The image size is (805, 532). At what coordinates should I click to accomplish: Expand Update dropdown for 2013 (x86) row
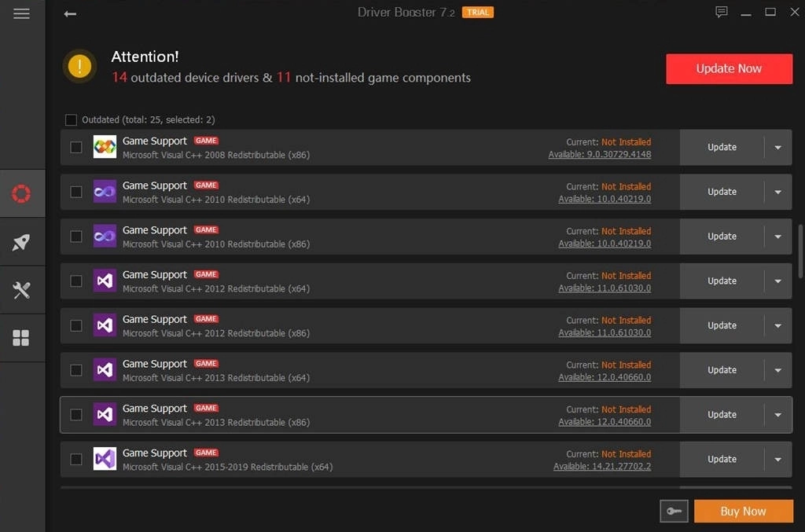(x=777, y=414)
